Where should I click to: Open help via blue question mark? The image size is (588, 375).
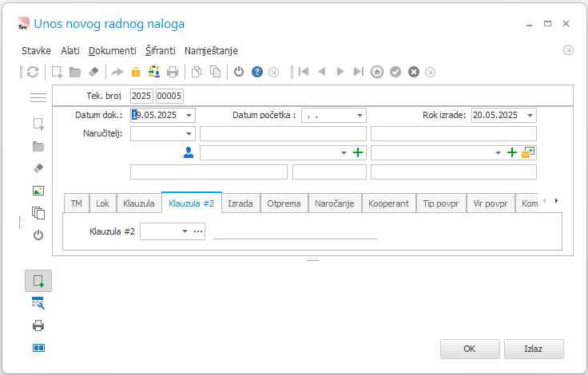click(x=257, y=72)
